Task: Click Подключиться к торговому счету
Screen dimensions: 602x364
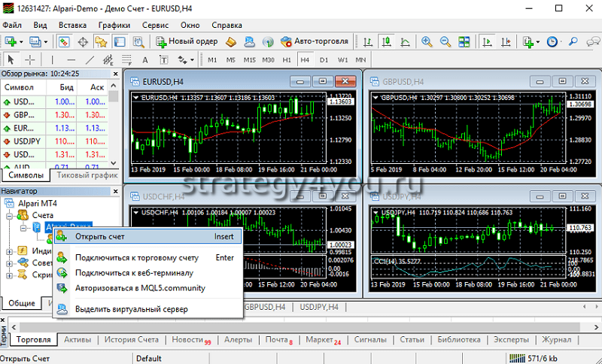Action: coord(136,258)
